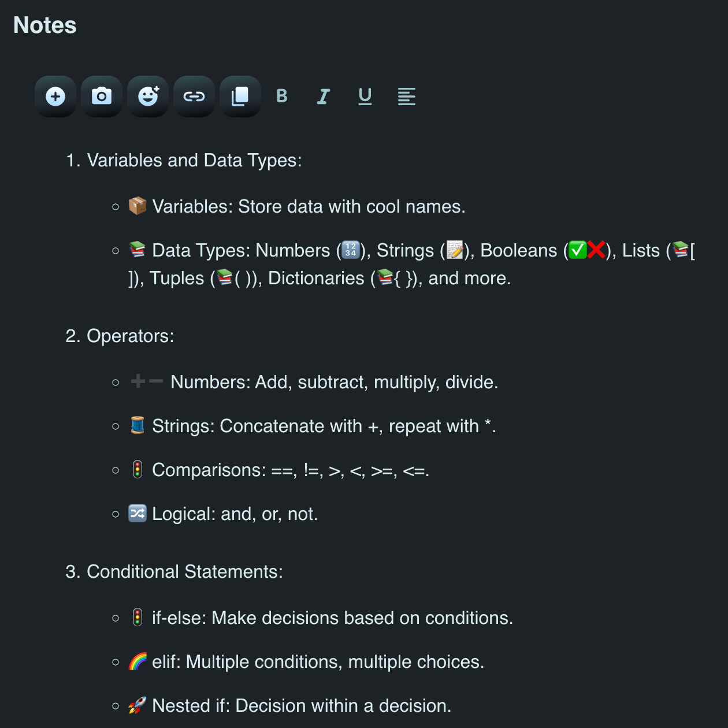Click the copy notes icon
This screenshot has width=728, height=728.
[x=240, y=96]
